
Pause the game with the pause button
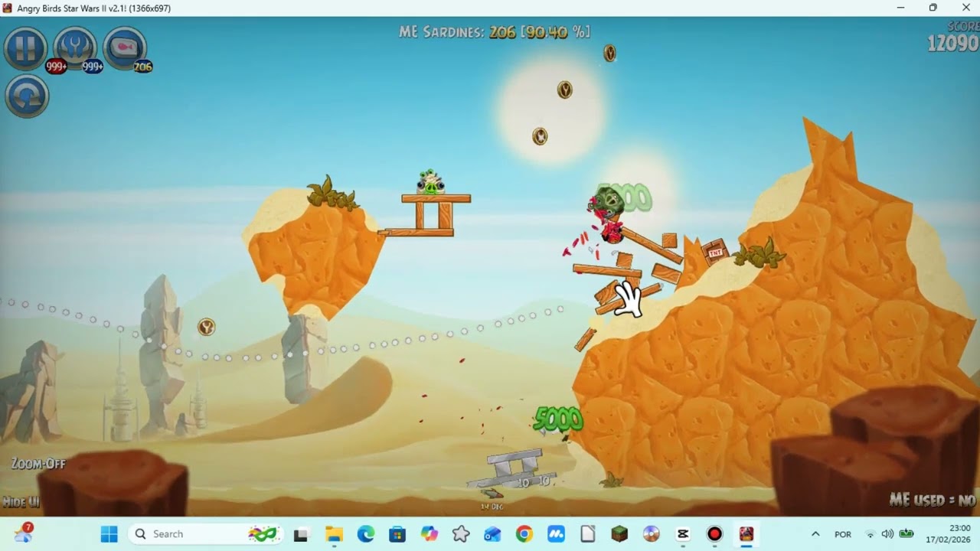coord(26,48)
